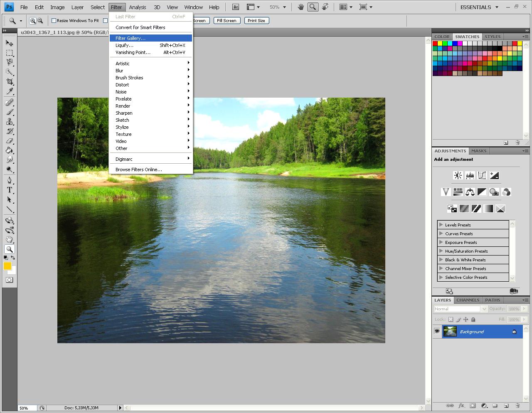Image resolution: width=532 pixels, height=413 pixels.
Task: Select the Healing Brush tool
Action: [x=10, y=102]
